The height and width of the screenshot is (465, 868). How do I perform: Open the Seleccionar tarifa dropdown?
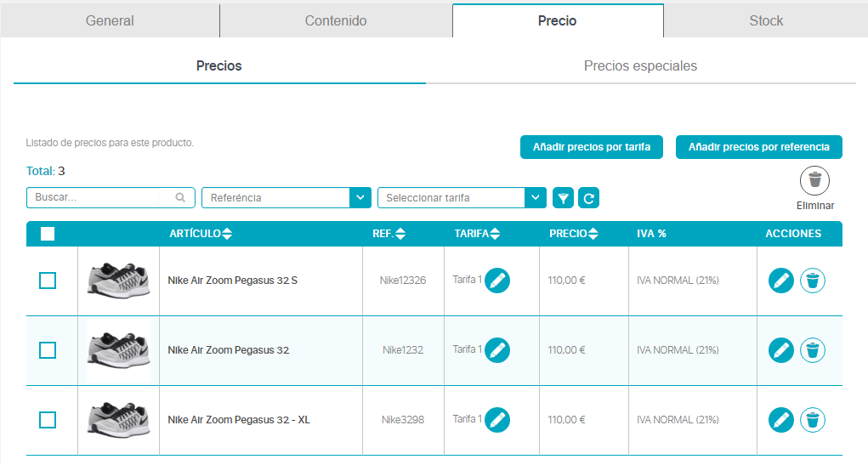pos(462,198)
